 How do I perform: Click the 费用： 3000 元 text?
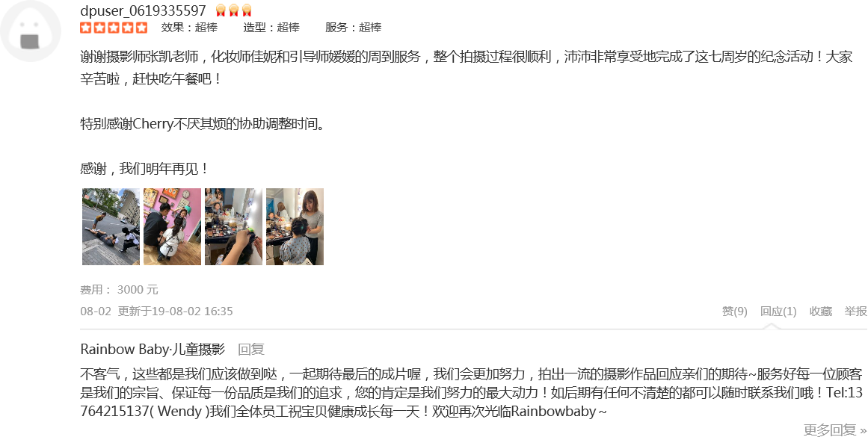click(119, 289)
